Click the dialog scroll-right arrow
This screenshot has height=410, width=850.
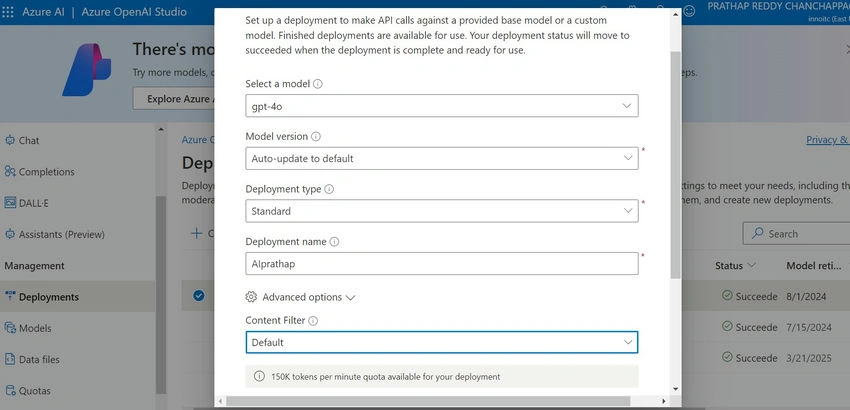pyautogui.click(x=665, y=401)
